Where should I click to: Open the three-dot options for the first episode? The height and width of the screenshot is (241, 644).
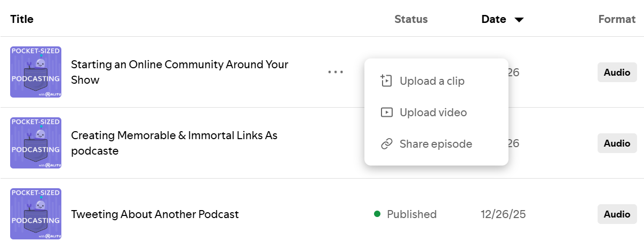coord(336,72)
